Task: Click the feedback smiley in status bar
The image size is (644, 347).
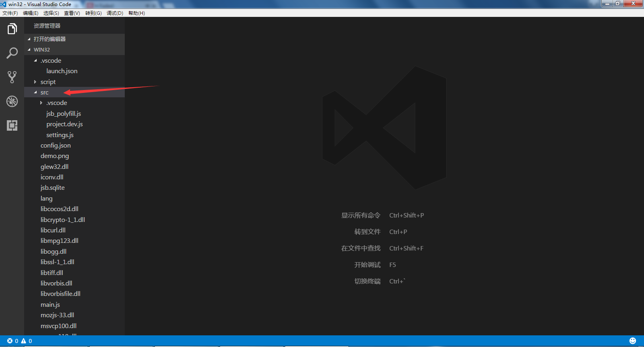Action: (x=633, y=341)
